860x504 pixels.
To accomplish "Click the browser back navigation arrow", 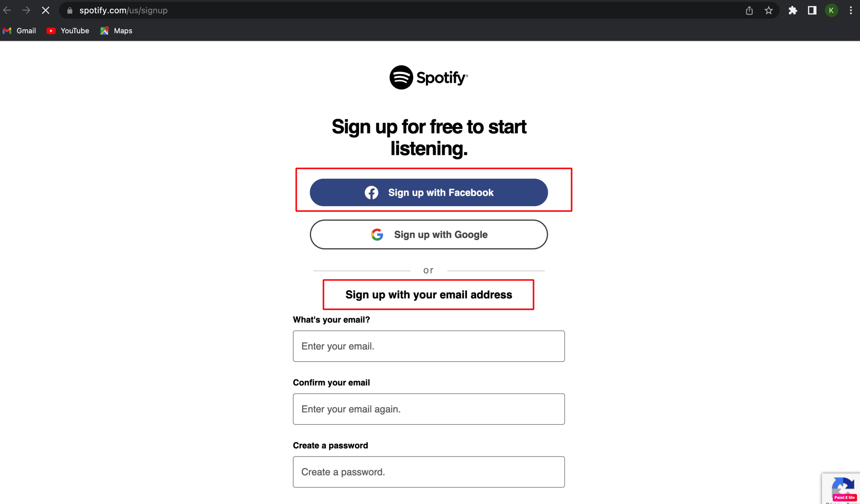I will 11,10.
